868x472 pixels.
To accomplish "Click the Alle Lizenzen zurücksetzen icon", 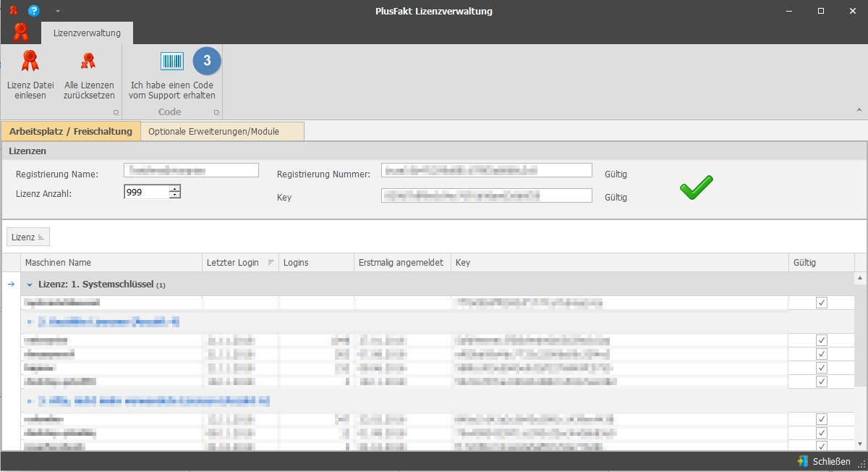I will click(88, 61).
